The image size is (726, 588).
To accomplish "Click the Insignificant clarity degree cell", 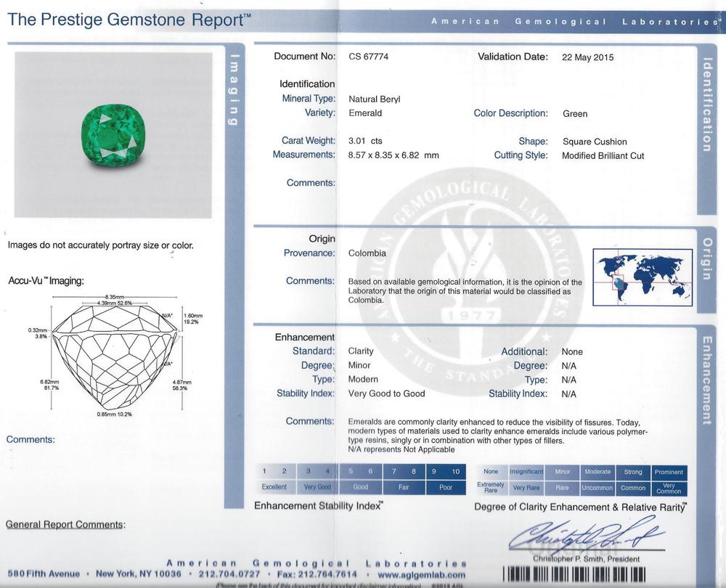I will tap(526, 472).
